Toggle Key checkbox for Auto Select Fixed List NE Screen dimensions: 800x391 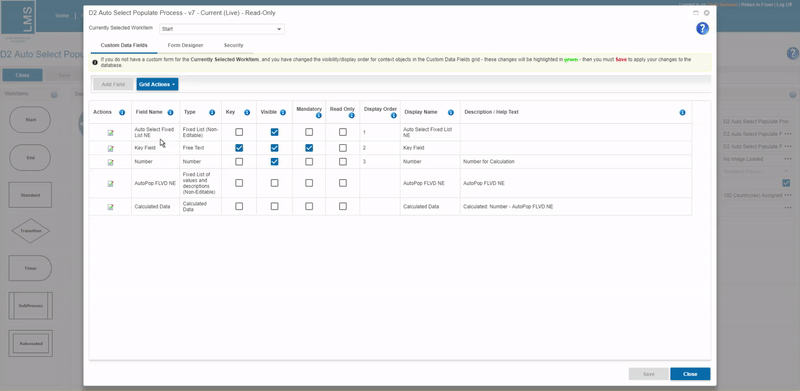(239, 132)
